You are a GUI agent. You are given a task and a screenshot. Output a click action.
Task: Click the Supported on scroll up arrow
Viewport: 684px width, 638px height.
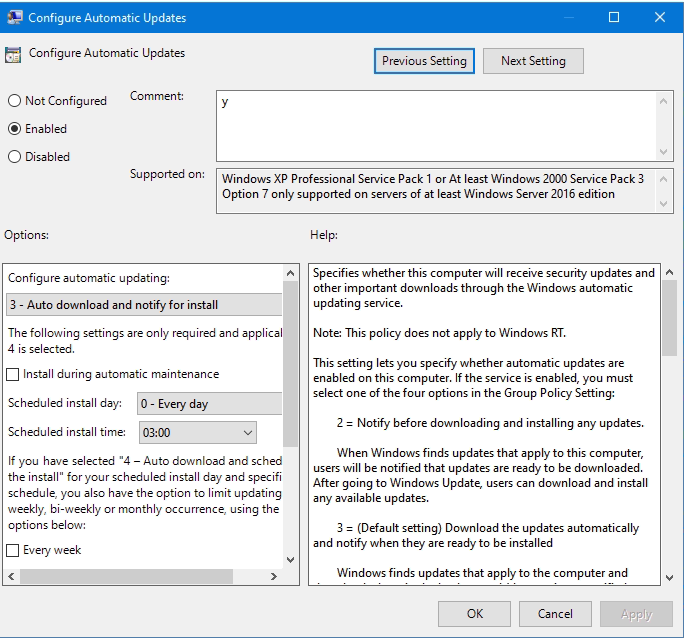(x=663, y=179)
